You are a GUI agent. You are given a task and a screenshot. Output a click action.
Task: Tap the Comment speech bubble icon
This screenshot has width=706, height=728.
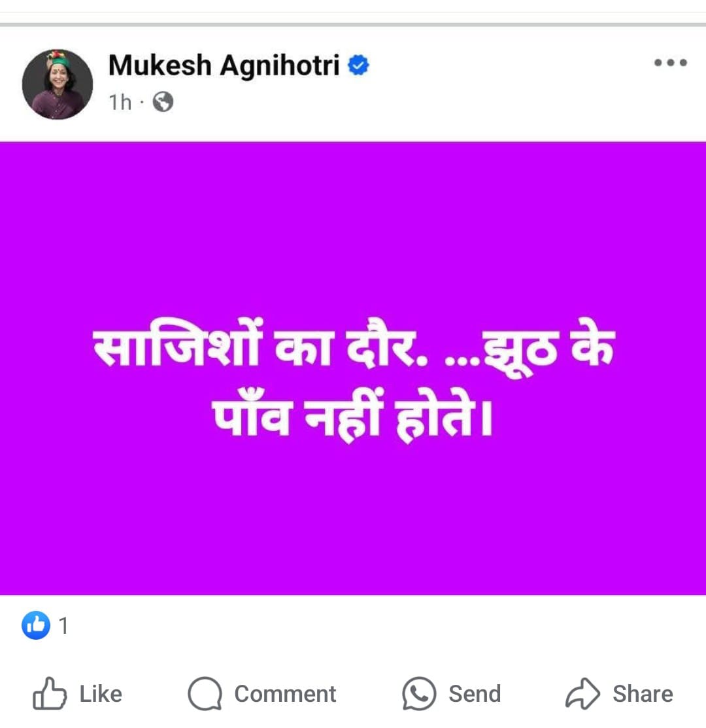coord(205,693)
